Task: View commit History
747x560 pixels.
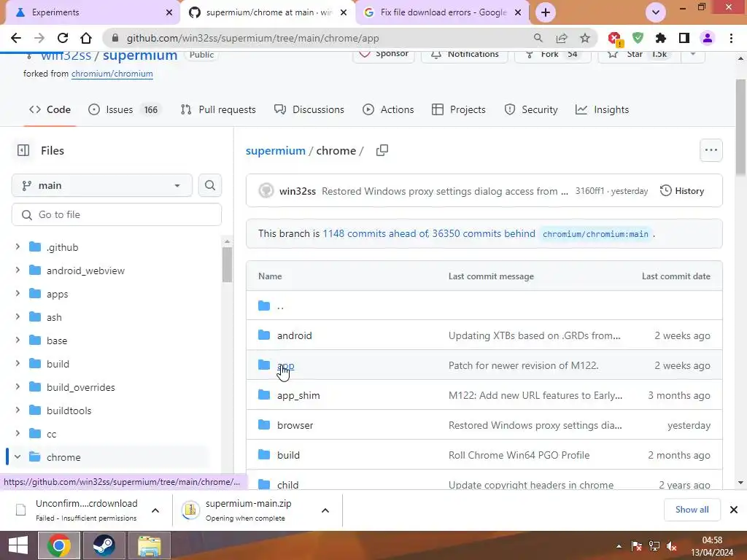Action: pos(682,191)
